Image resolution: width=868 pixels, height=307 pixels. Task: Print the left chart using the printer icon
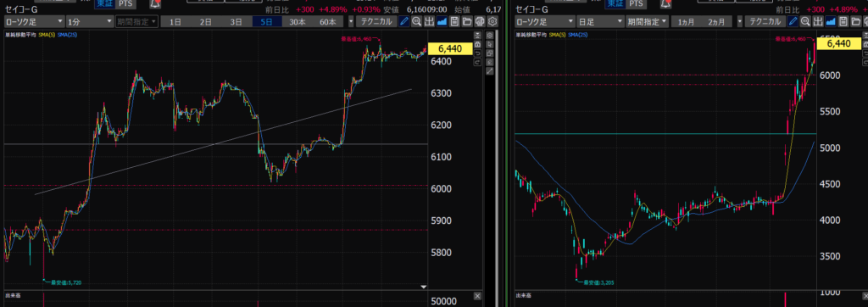[480, 21]
